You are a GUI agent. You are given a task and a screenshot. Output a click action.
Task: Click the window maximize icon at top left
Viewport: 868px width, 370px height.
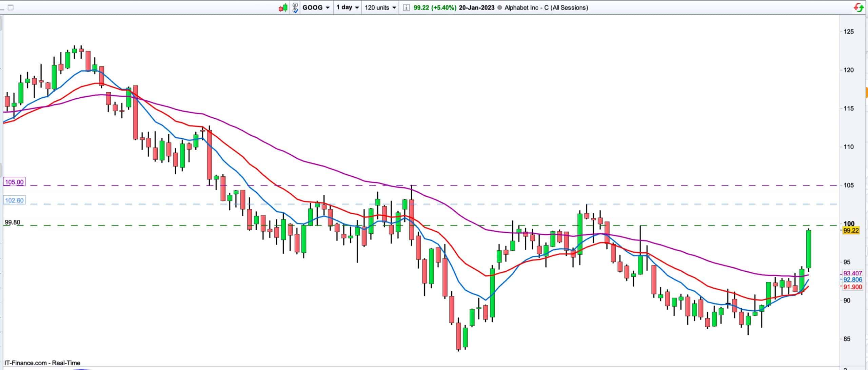11,7
